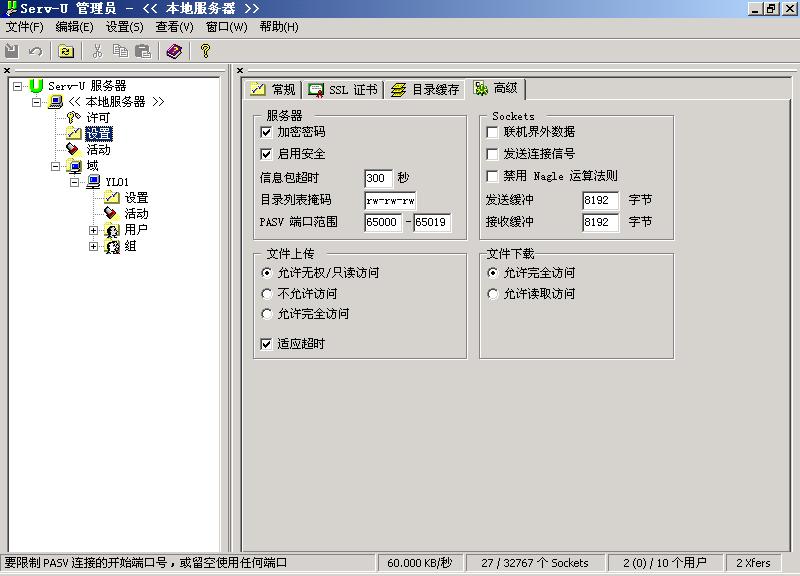The width and height of the screenshot is (800, 576).
Task: Open the help book toolbar icon
Action: (x=174, y=51)
